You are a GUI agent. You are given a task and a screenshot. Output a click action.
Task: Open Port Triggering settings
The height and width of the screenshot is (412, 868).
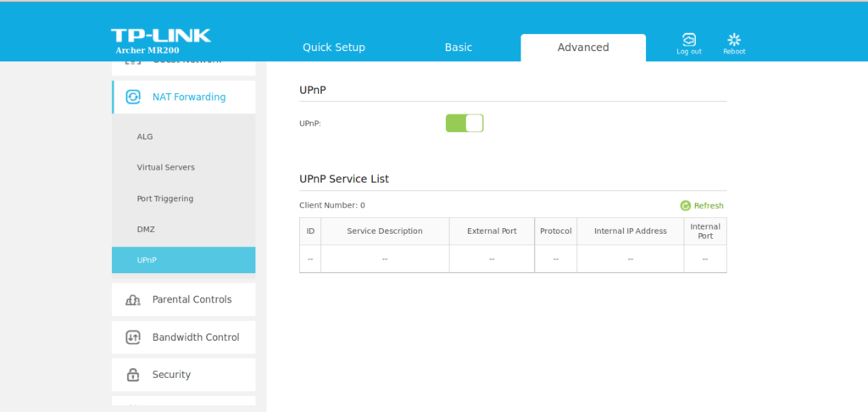(165, 199)
